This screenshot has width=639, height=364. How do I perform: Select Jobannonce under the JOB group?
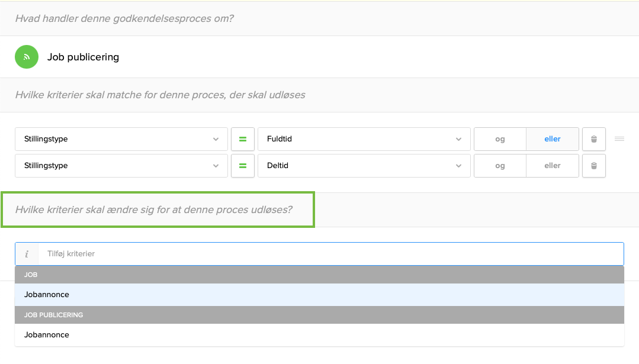pyautogui.click(x=47, y=295)
